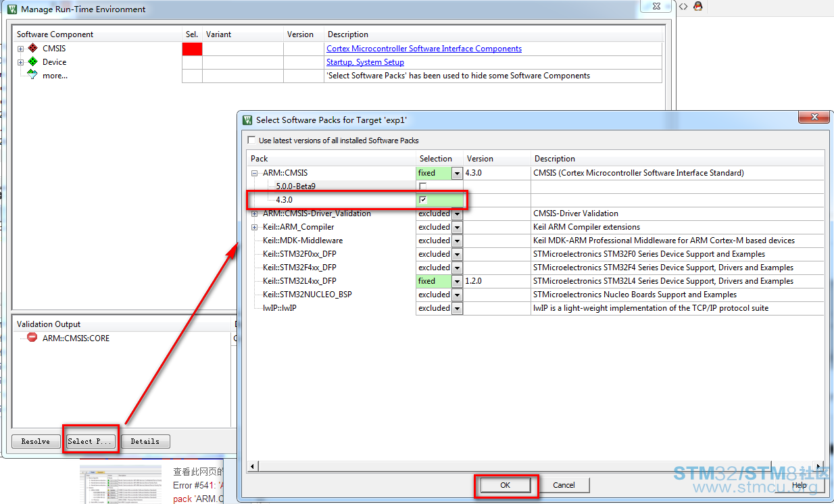Click the 'more...' component icon

pos(32,75)
